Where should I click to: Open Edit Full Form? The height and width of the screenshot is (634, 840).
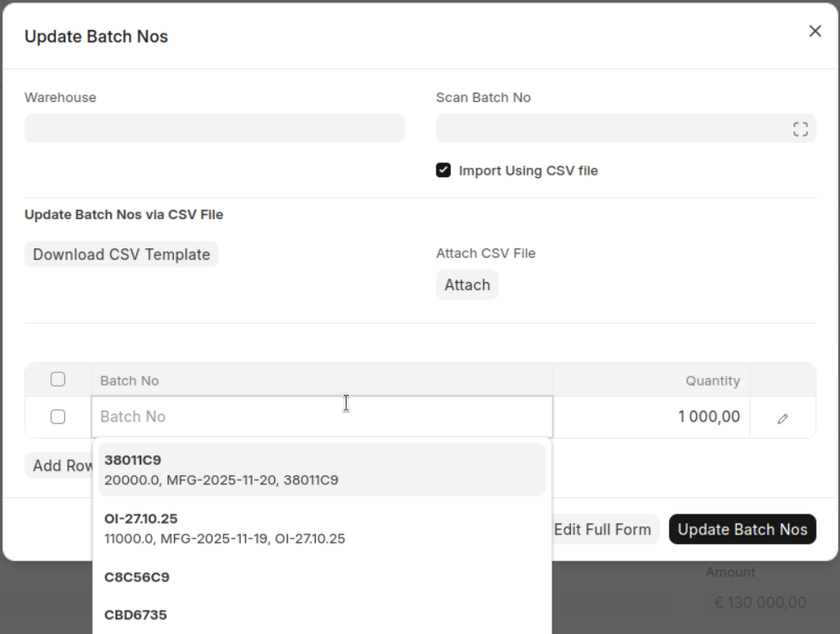coord(603,529)
